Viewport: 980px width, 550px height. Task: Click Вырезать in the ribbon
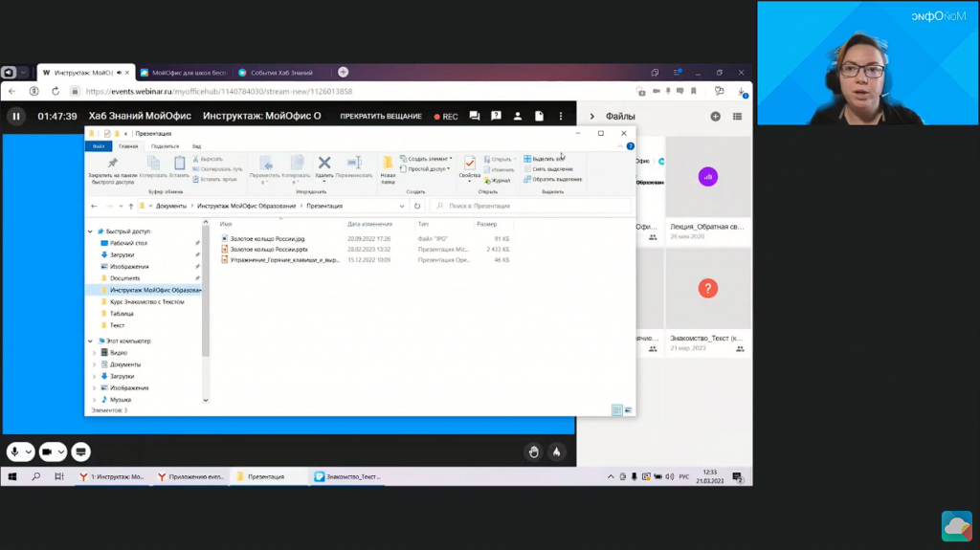(x=208, y=160)
